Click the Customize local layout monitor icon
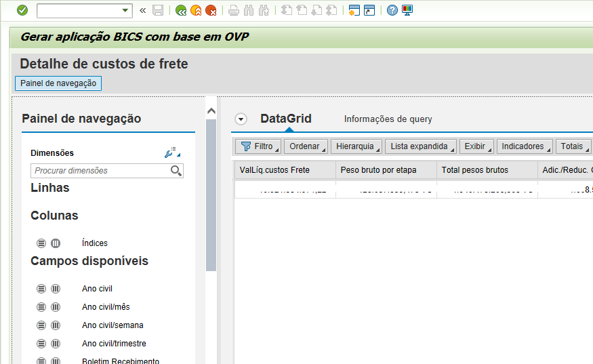The height and width of the screenshot is (364, 593). pyautogui.click(x=407, y=10)
